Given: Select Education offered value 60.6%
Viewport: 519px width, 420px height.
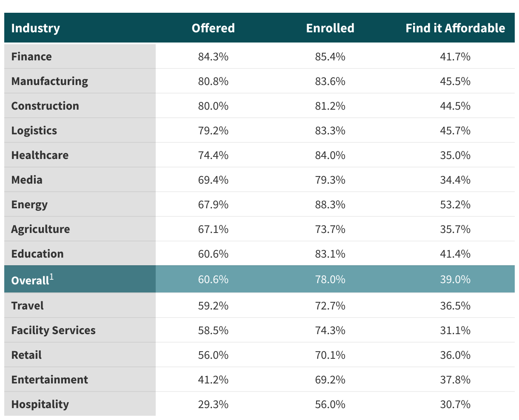Looking at the screenshot, I should pos(213,254).
